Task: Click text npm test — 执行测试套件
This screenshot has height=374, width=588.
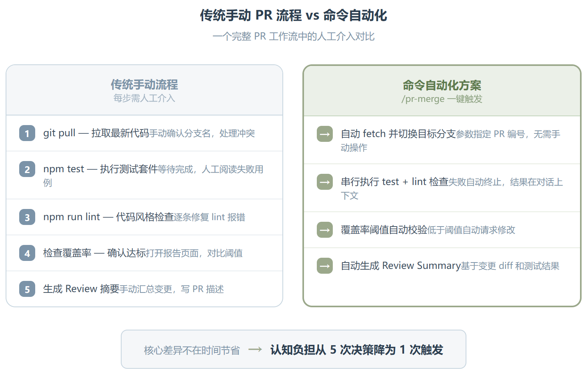Action: [x=100, y=169]
